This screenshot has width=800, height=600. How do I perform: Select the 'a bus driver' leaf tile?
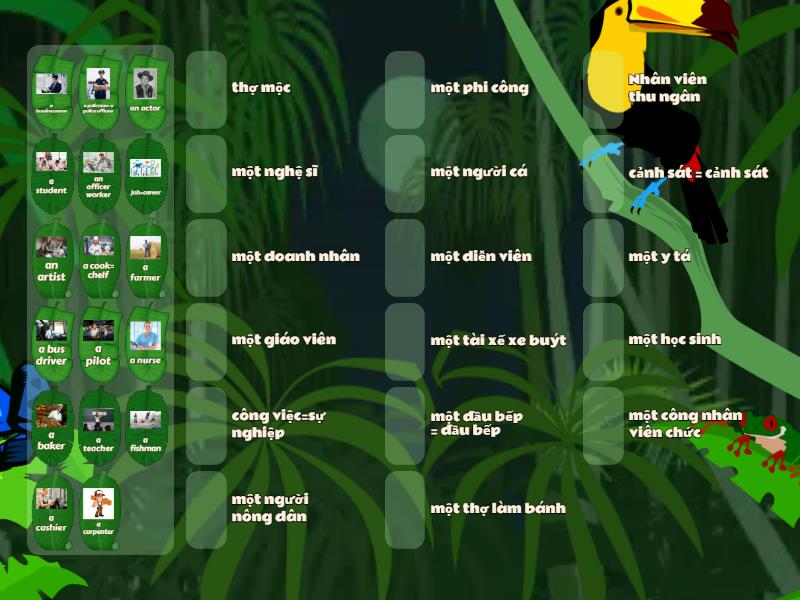coord(51,342)
